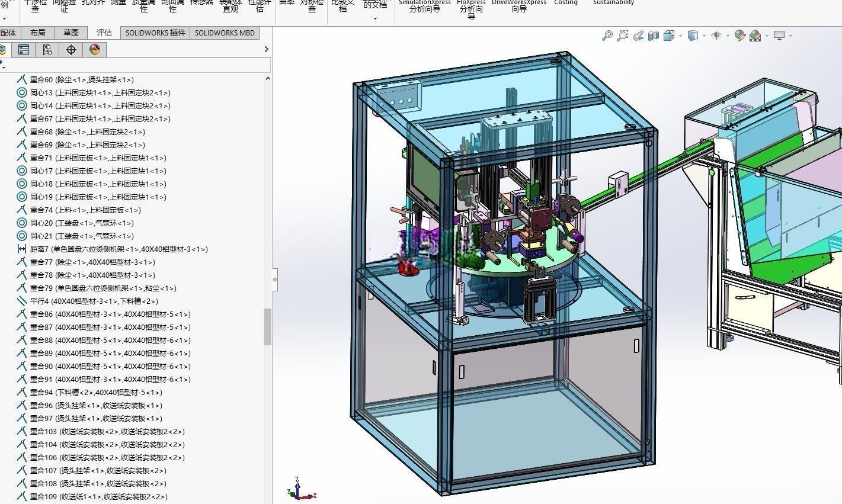
Task: Open the Hide/Show Items dropdown arrow
Action: click(x=728, y=36)
